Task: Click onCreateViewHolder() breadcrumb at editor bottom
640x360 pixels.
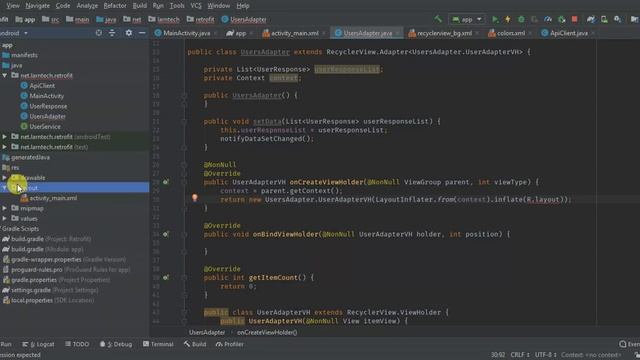Action: tap(267, 332)
